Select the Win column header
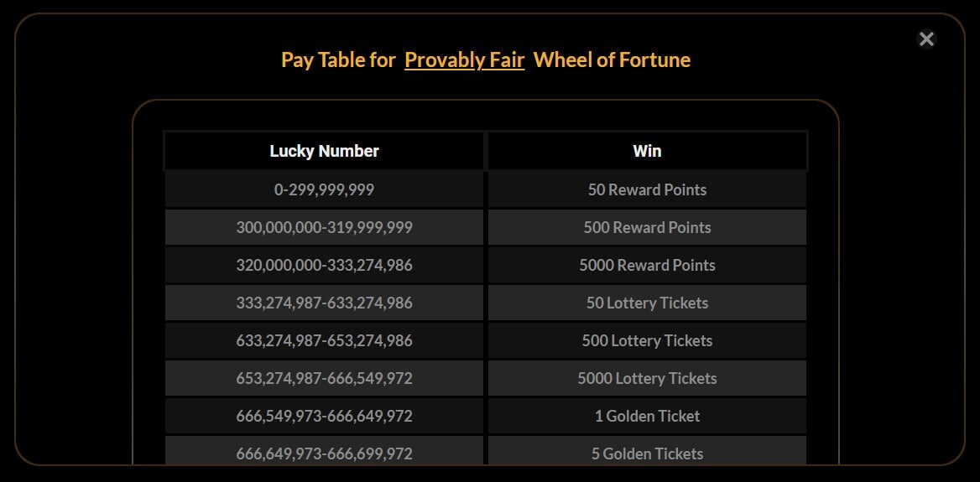Image resolution: width=980 pixels, height=482 pixels. pos(647,151)
